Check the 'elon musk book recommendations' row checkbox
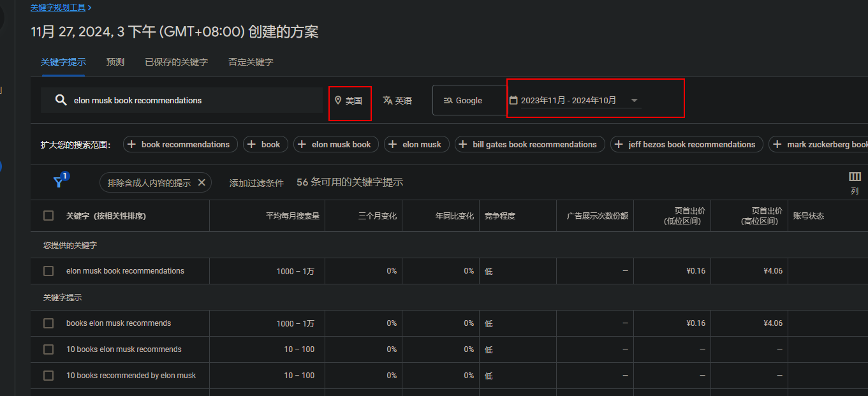This screenshot has height=396, width=868. coord(48,271)
